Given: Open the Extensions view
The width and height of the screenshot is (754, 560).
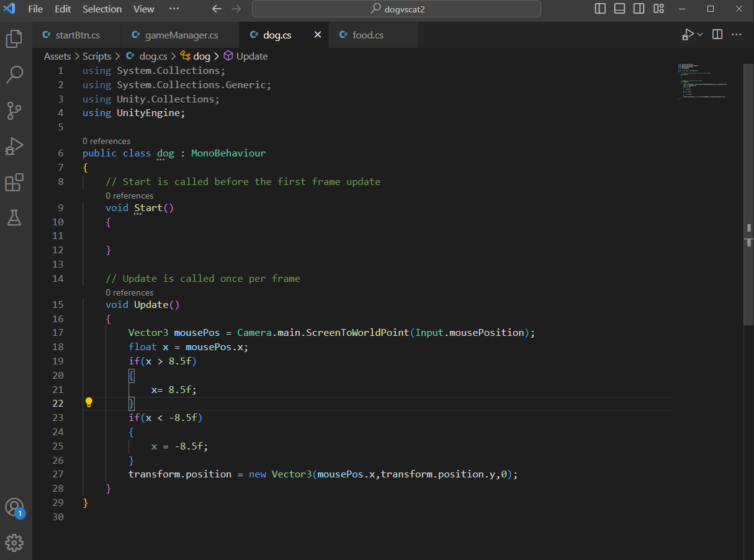Looking at the screenshot, I should point(14,183).
